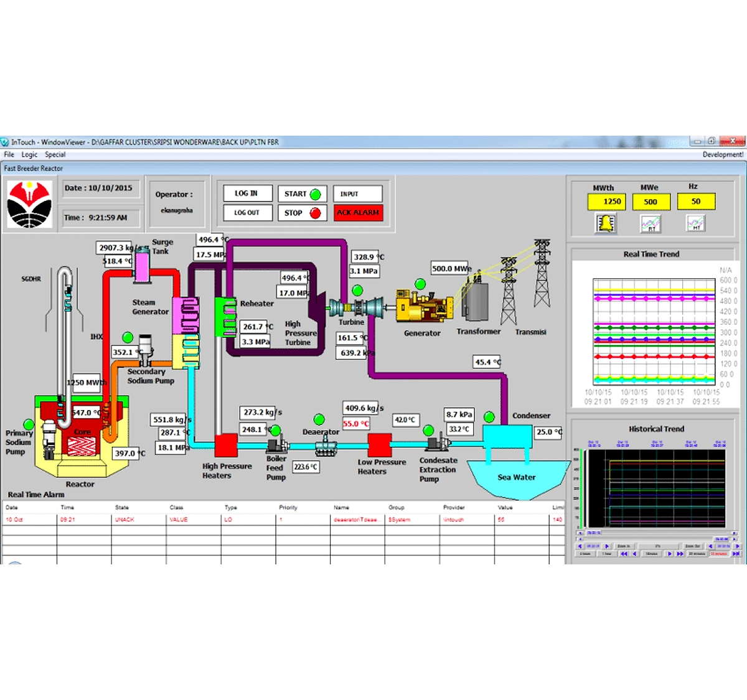Viewport: 747px width, 700px height.
Task: Click the lower Historical Trend time scrollbar
Action: 656,539
